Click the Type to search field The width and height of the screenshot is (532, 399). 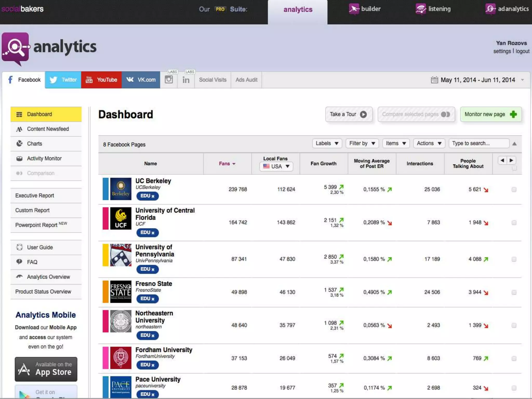click(478, 143)
